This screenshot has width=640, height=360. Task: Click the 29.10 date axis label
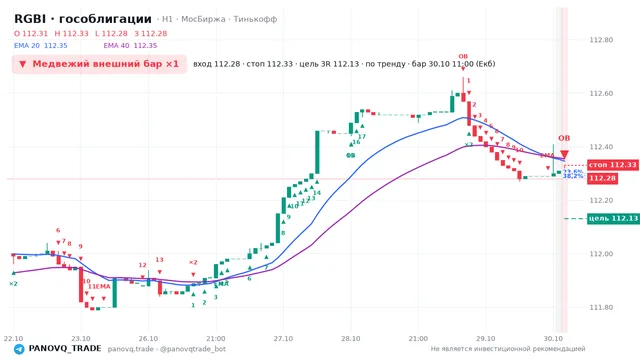click(x=486, y=339)
